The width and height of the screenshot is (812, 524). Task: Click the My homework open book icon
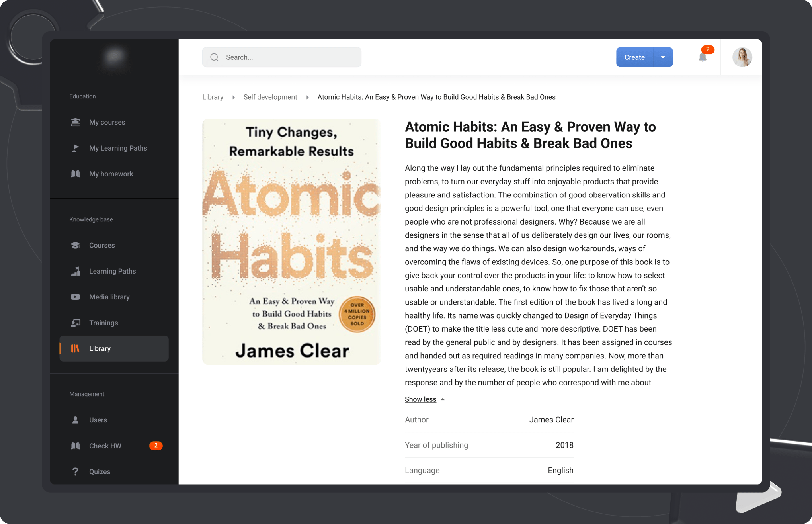click(75, 174)
